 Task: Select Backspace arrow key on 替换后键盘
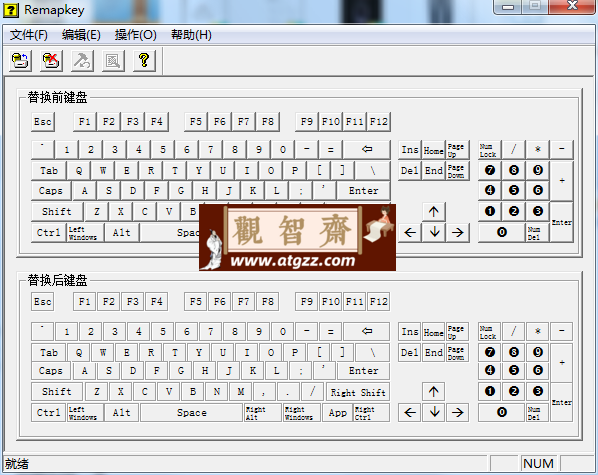[x=367, y=331]
